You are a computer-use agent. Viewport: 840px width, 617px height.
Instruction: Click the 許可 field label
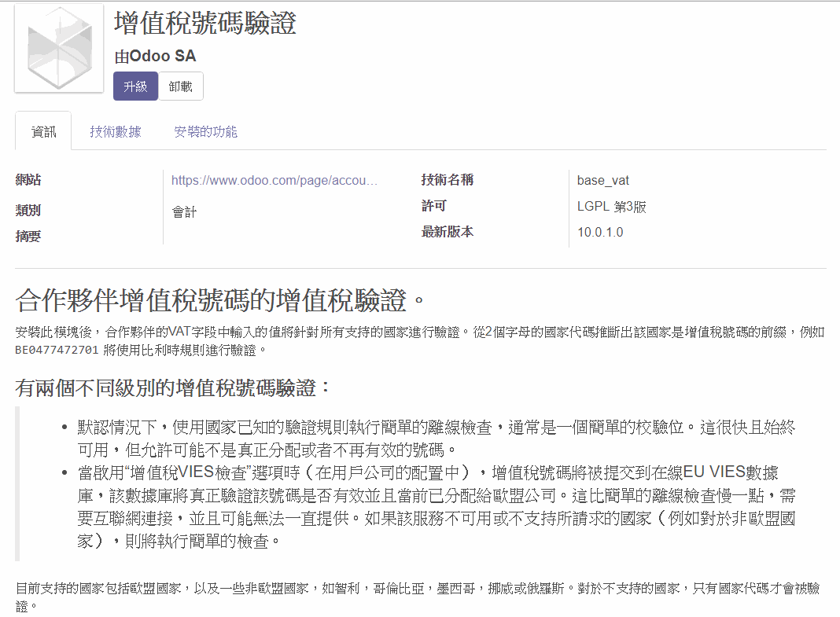tap(434, 206)
